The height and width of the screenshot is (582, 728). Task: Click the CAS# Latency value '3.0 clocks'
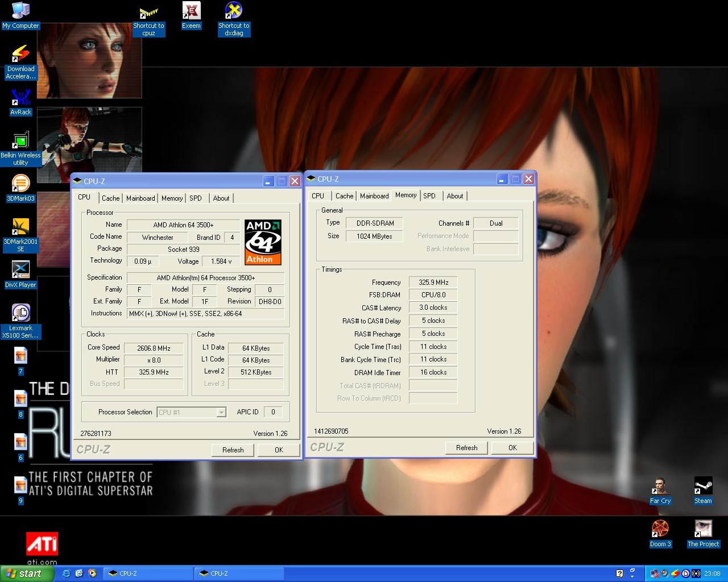click(x=433, y=307)
